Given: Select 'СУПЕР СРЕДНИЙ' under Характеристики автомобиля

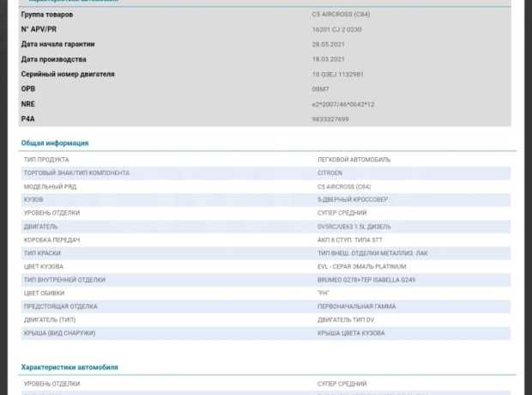Looking at the screenshot, I should click(342, 384).
